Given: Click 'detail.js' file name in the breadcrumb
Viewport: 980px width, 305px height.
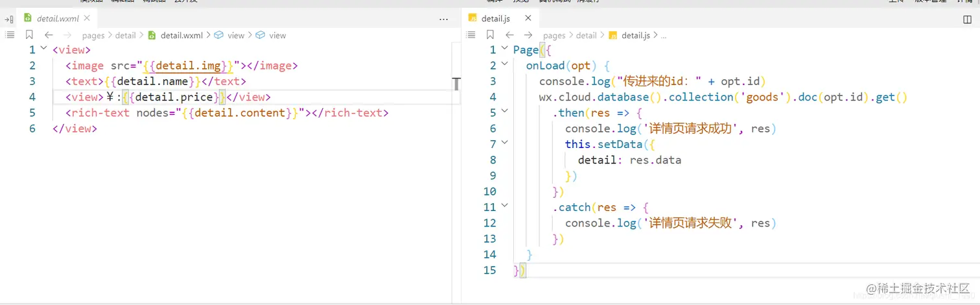Looking at the screenshot, I should tap(636, 35).
